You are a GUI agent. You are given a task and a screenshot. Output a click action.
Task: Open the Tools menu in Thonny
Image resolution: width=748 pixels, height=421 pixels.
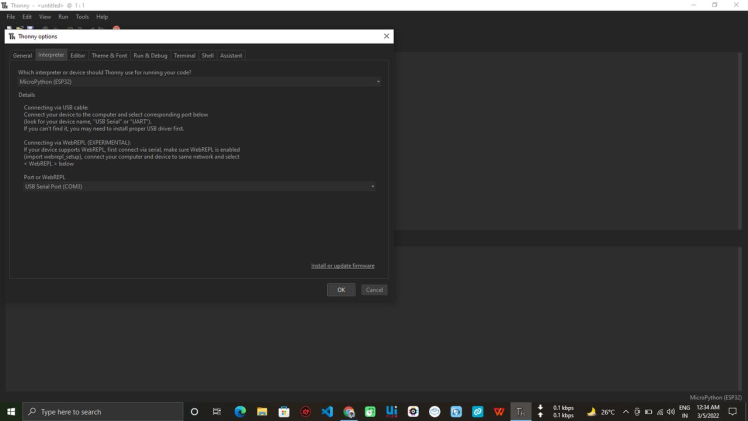click(82, 17)
